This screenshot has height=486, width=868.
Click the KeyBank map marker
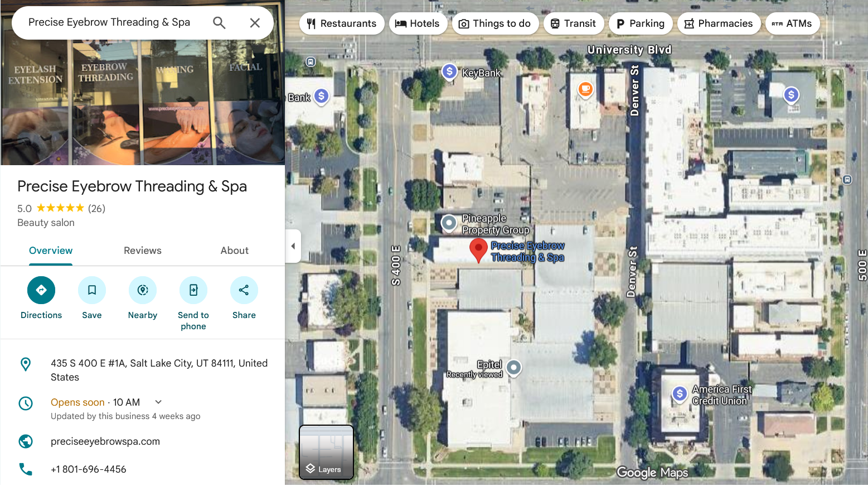coord(449,71)
